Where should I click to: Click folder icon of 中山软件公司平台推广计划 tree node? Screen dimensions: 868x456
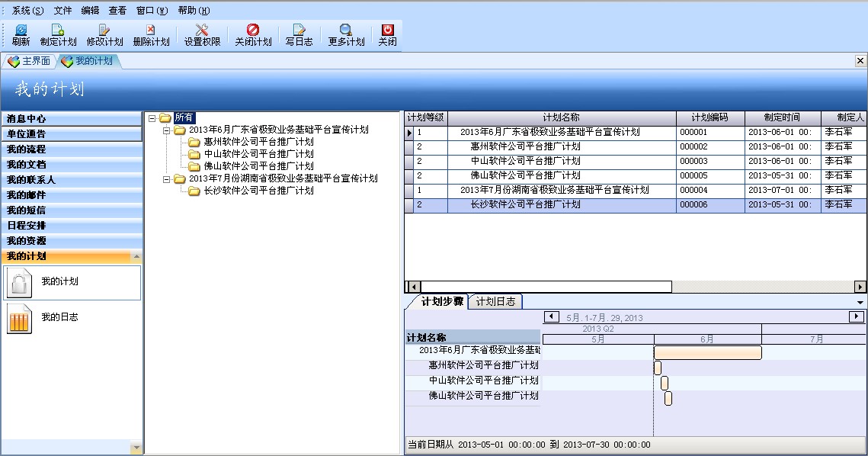[194, 154]
